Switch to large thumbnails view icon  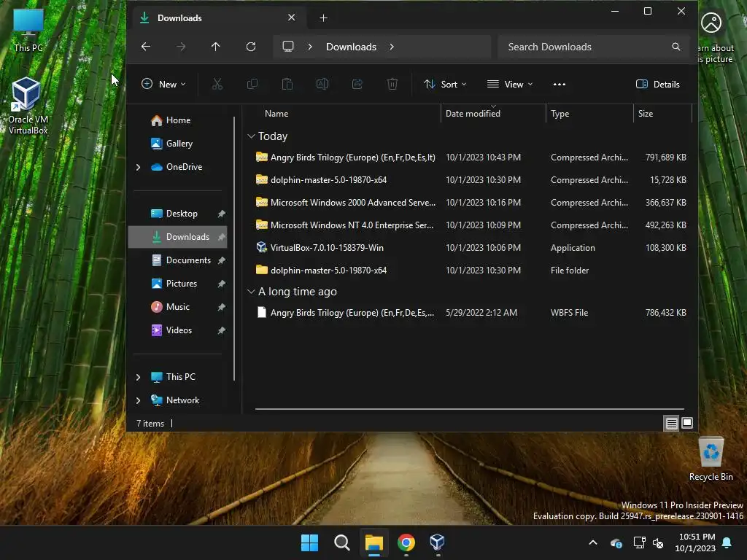click(687, 423)
